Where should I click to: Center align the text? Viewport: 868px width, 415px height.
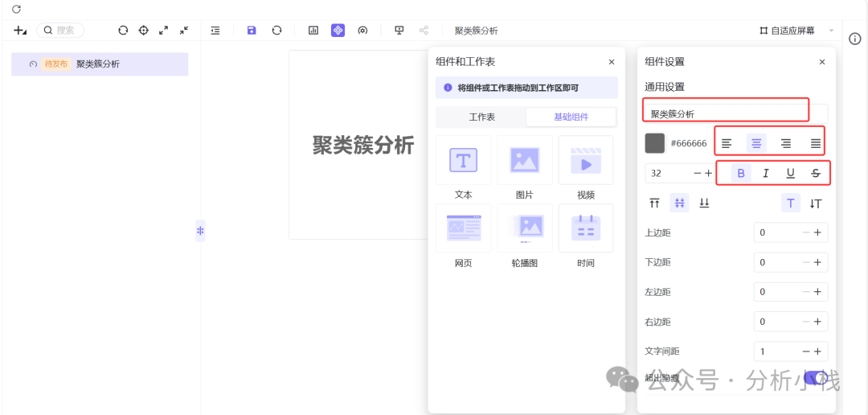pos(756,143)
